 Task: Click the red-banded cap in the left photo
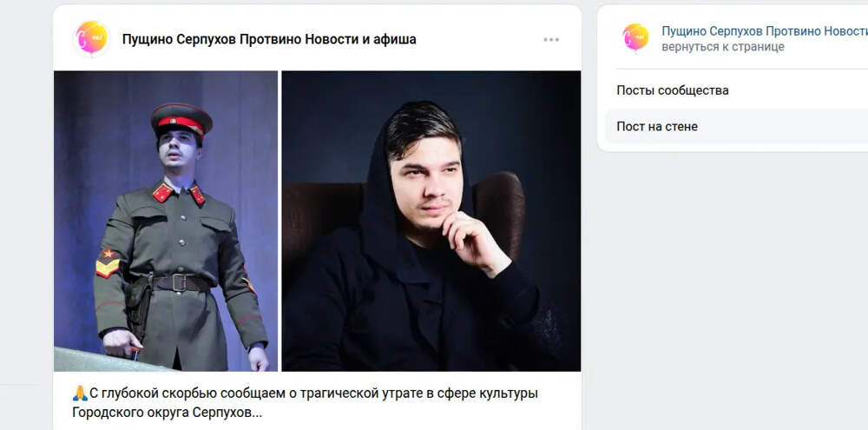181,119
